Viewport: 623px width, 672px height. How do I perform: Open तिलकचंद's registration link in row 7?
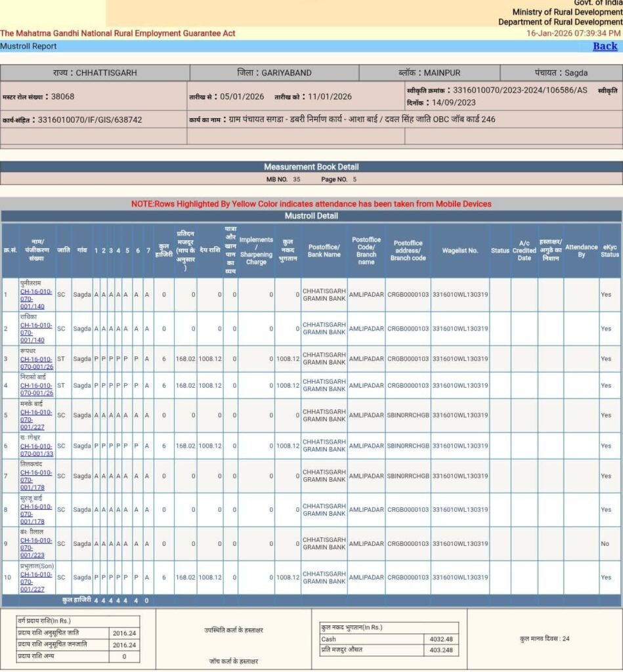pyautogui.click(x=37, y=480)
